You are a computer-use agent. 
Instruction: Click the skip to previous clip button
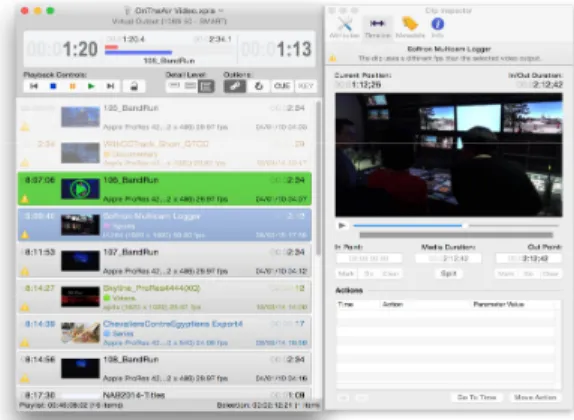[x=34, y=86]
